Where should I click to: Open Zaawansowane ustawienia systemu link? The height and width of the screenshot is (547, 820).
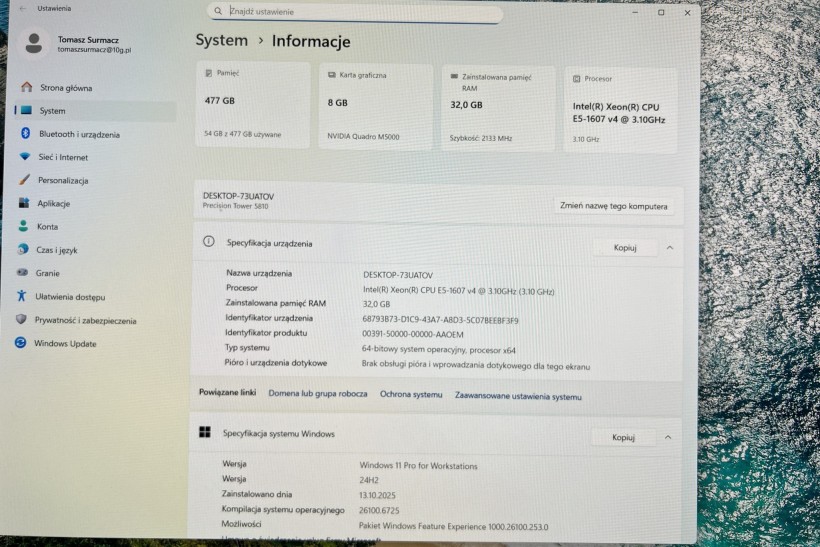[518, 396]
